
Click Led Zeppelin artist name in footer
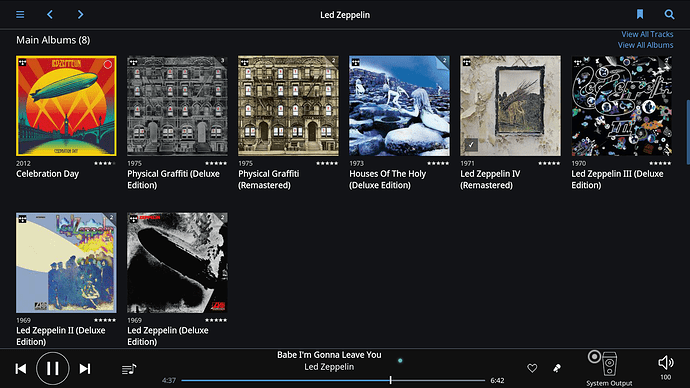coord(329,367)
